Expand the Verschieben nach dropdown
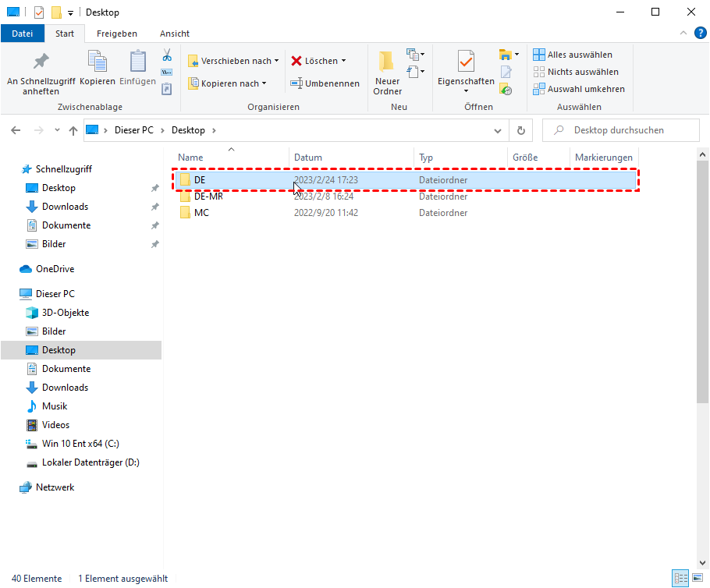The image size is (710, 588). (276, 61)
